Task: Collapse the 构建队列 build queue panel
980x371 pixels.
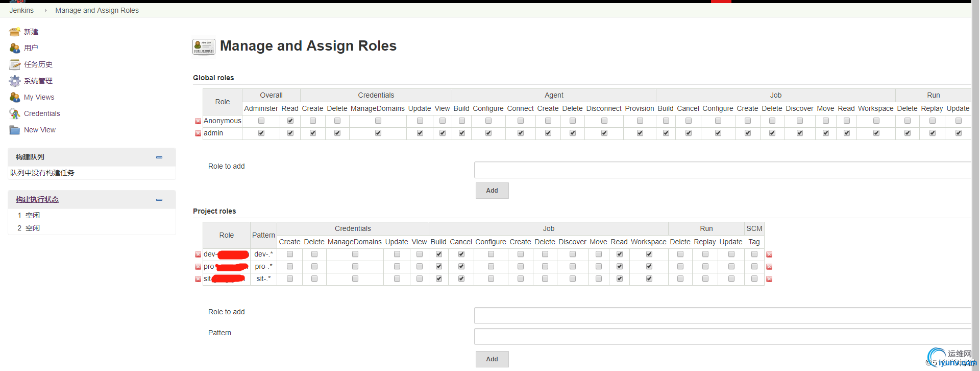Action: click(x=159, y=157)
